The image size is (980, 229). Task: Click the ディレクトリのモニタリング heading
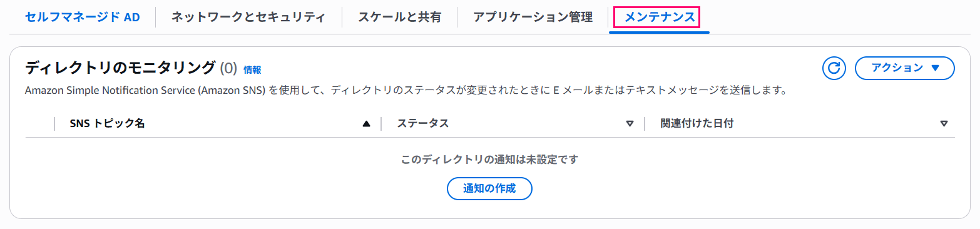click(120, 68)
